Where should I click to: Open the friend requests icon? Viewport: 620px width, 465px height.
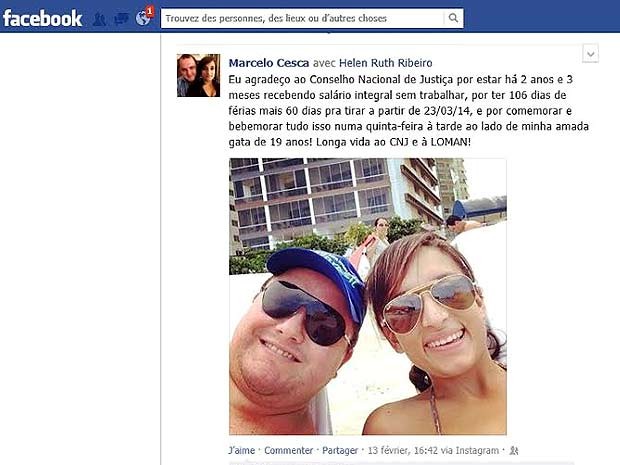99,19
